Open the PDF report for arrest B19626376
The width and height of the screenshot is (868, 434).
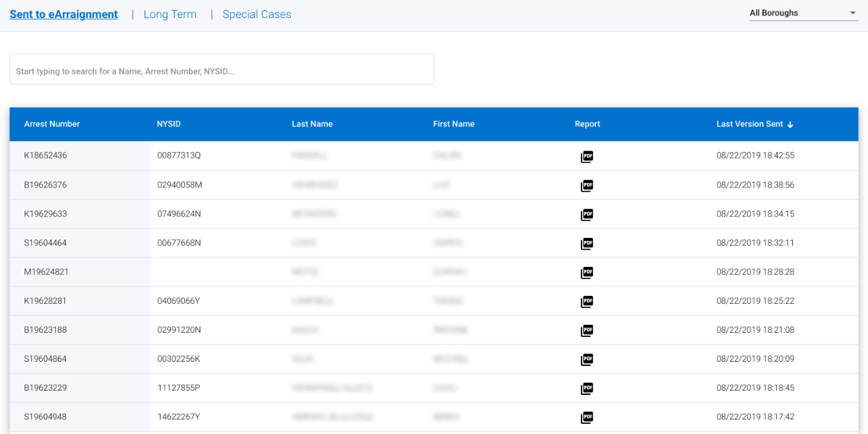point(587,185)
